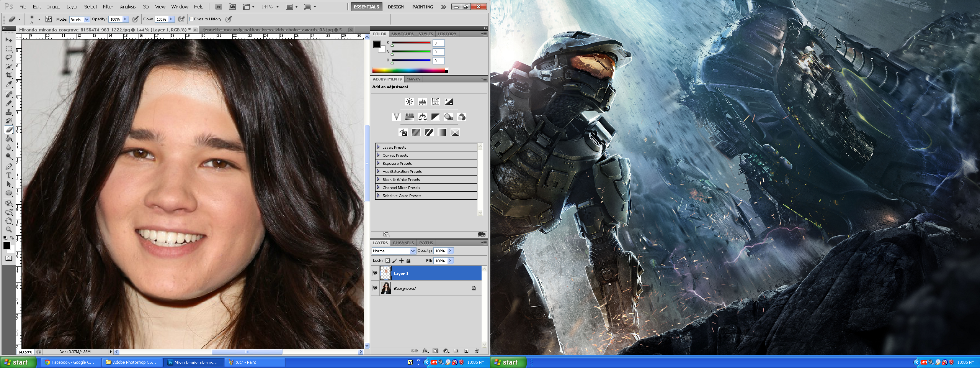The width and height of the screenshot is (980, 368).
Task: Create a new layer icon
Action: tap(466, 351)
